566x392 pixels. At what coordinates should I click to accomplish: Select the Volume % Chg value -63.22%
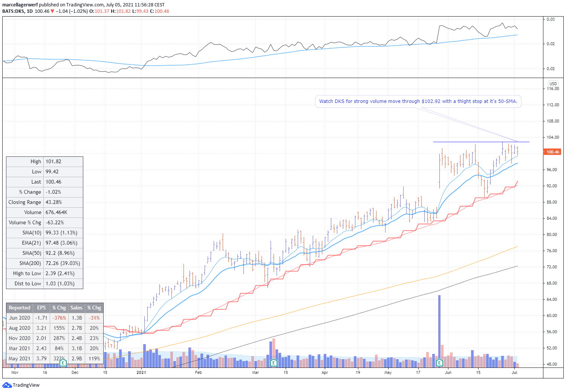(55, 222)
